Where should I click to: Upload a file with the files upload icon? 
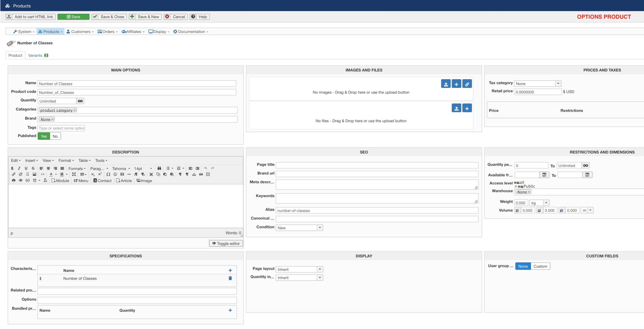[x=456, y=108]
